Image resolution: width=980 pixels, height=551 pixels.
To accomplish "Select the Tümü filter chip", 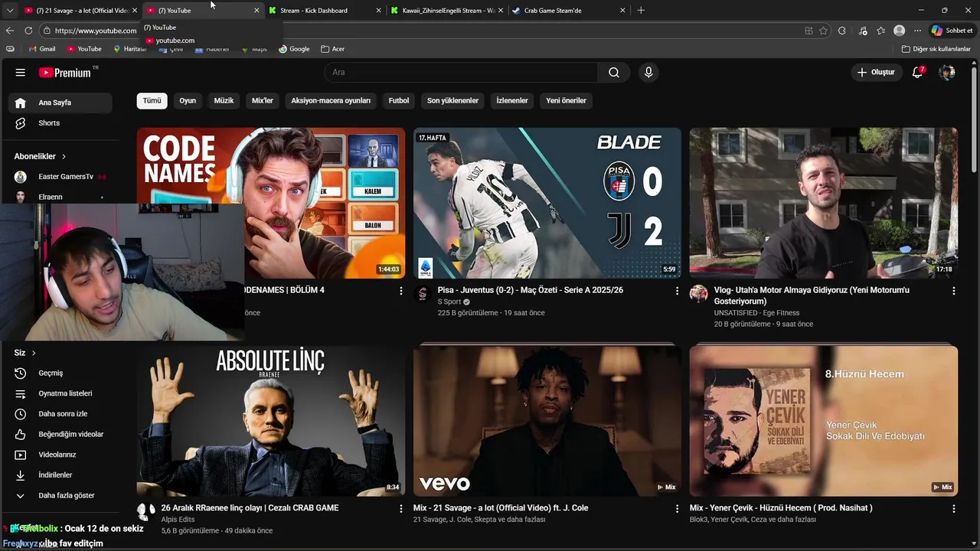I will click(152, 100).
